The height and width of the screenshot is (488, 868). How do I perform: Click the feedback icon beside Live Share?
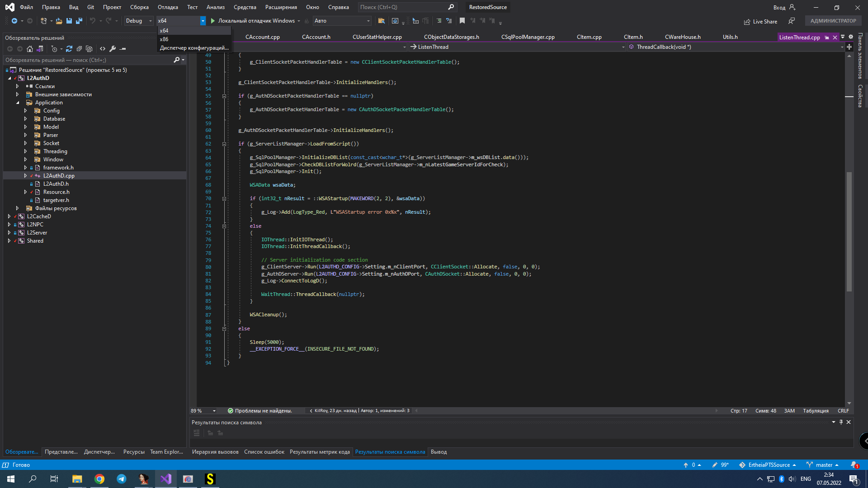click(792, 21)
